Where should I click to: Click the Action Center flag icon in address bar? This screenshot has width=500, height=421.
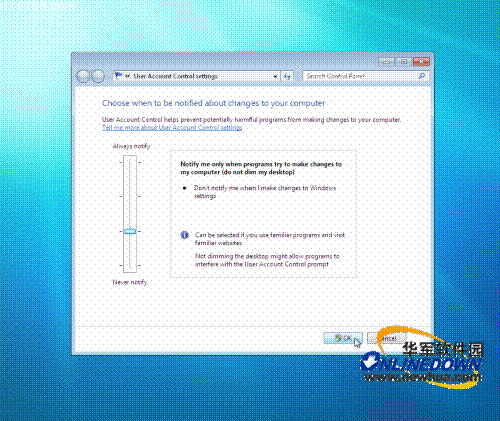pos(118,76)
